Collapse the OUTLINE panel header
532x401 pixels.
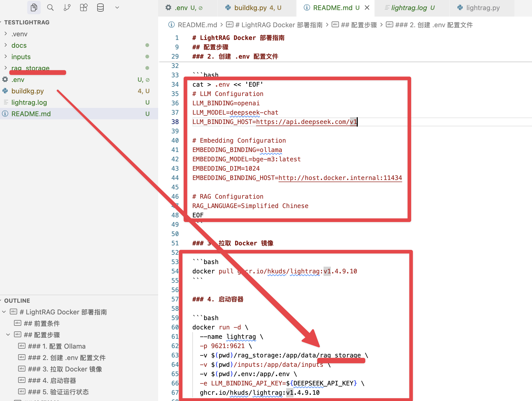pyautogui.click(x=17, y=301)
